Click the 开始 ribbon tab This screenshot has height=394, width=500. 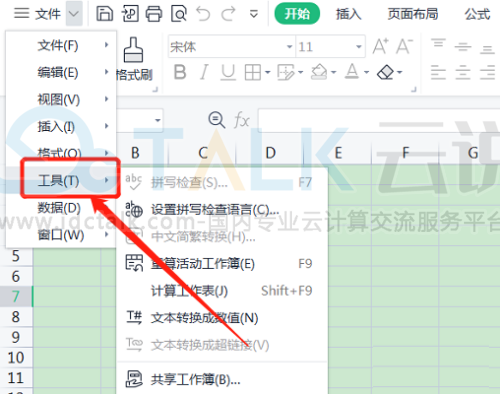(297, 14)
